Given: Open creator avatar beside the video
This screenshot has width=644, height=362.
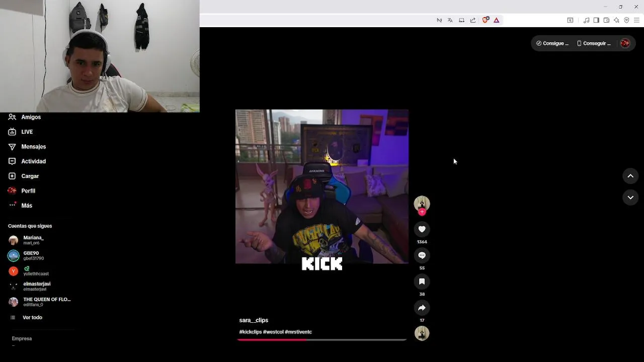Looking at the screenshot, I should click(422, 203).
